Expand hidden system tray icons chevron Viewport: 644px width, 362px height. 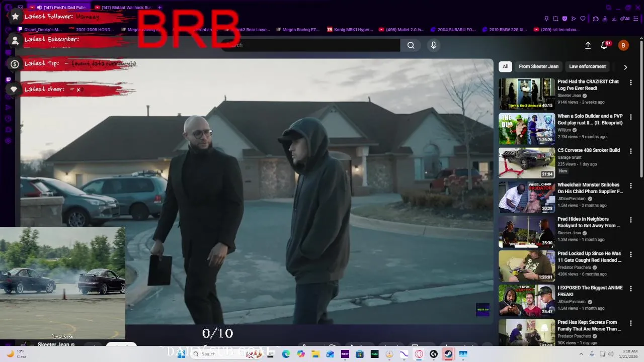581,354
